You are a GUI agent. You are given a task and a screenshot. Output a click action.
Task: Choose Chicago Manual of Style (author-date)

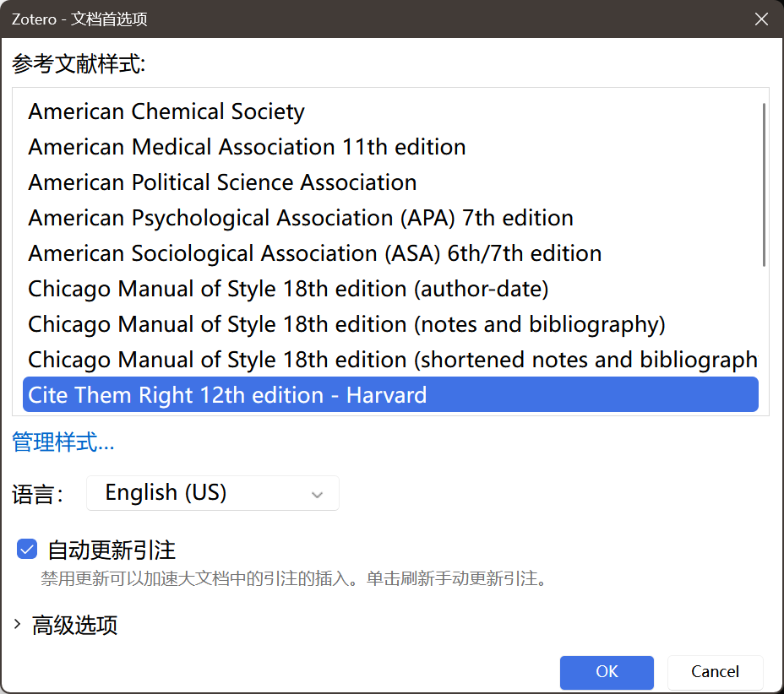[x=288, y=289]
